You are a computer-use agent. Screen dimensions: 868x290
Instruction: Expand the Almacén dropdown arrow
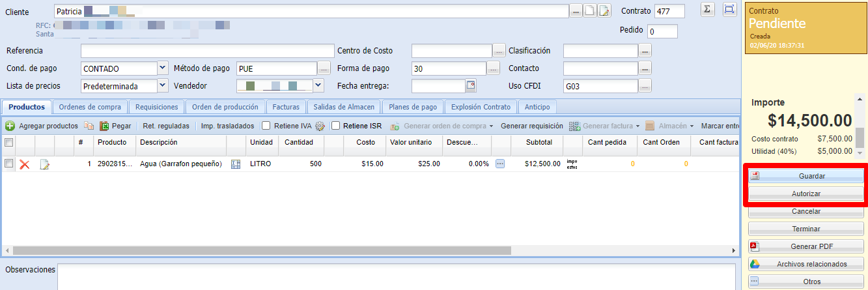(x=692, y=126)
